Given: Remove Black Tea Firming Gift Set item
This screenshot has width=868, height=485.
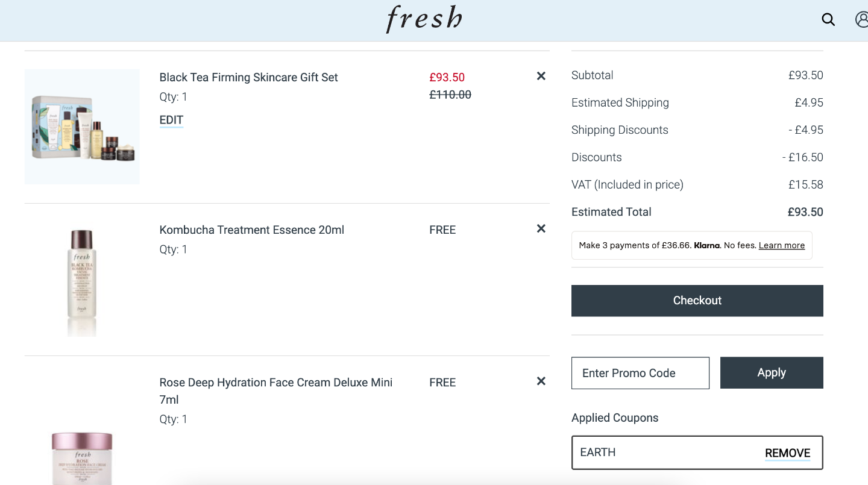Looking at the screenshot, I should (x=541, y=76).
